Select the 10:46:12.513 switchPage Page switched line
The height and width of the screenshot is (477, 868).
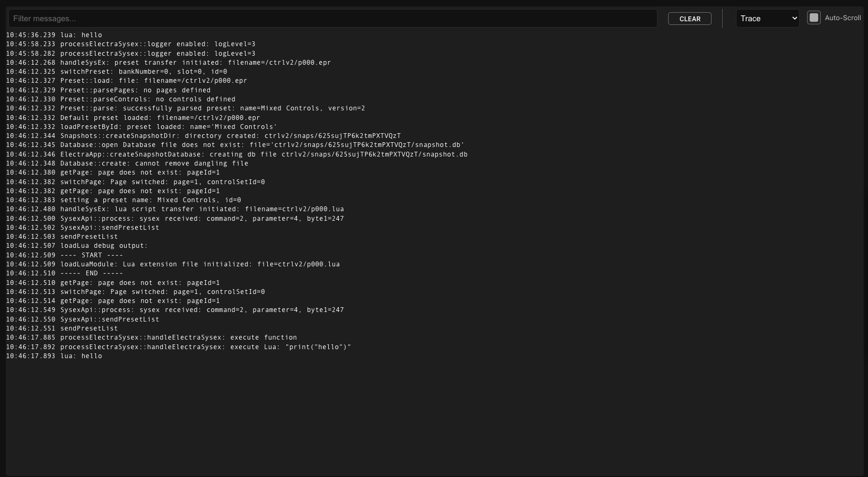[x=135, y=292]
